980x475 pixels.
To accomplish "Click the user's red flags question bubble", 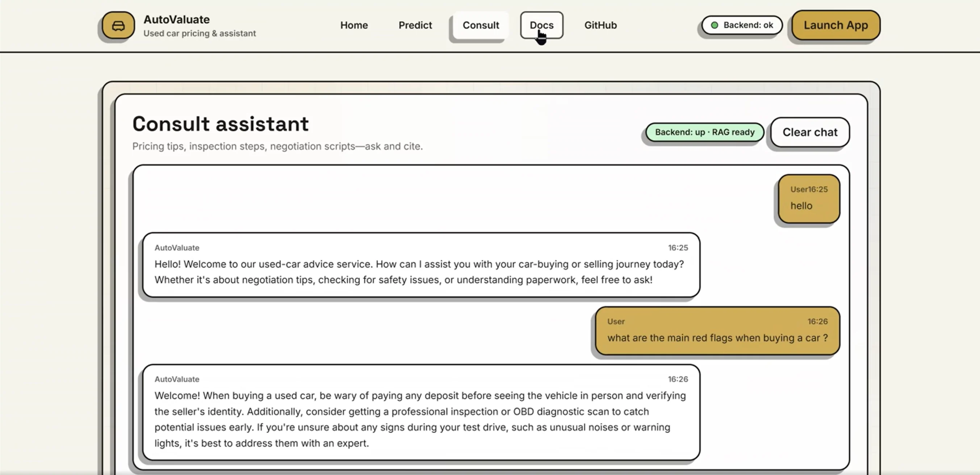I will click(x=717, y=331).
